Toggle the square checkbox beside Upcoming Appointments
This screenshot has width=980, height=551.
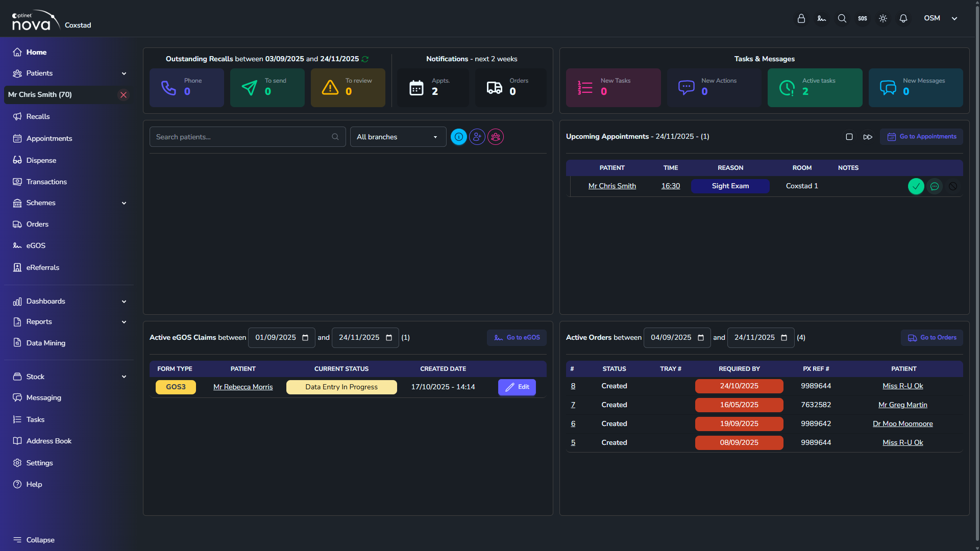tap(849, 137)
